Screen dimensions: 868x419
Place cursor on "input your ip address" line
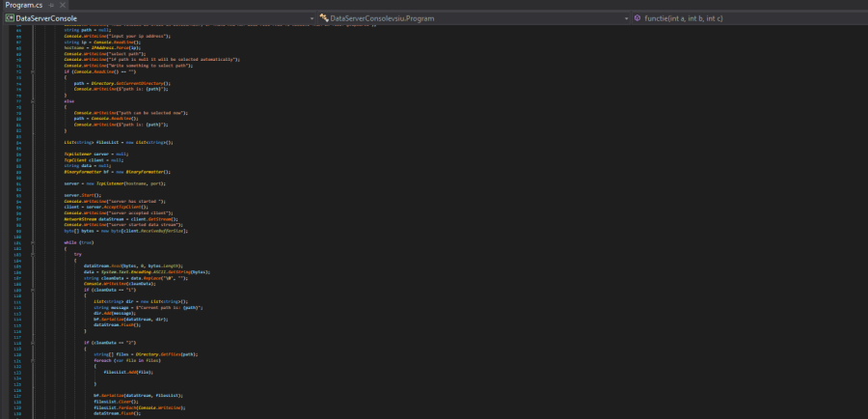tap(118, 36)
